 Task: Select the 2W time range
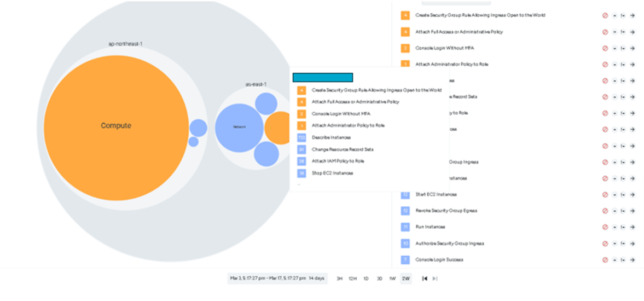click(405, 279)
